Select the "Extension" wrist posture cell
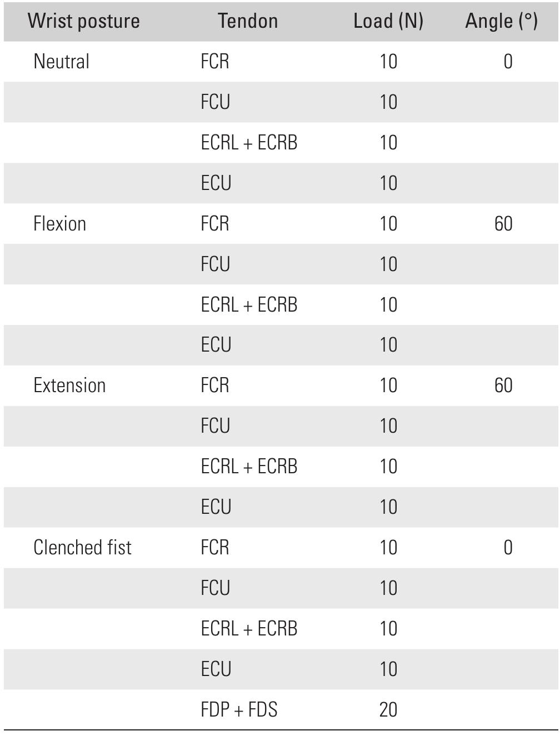Viewport: 560px width, 736px height. (x=69, y=385)
